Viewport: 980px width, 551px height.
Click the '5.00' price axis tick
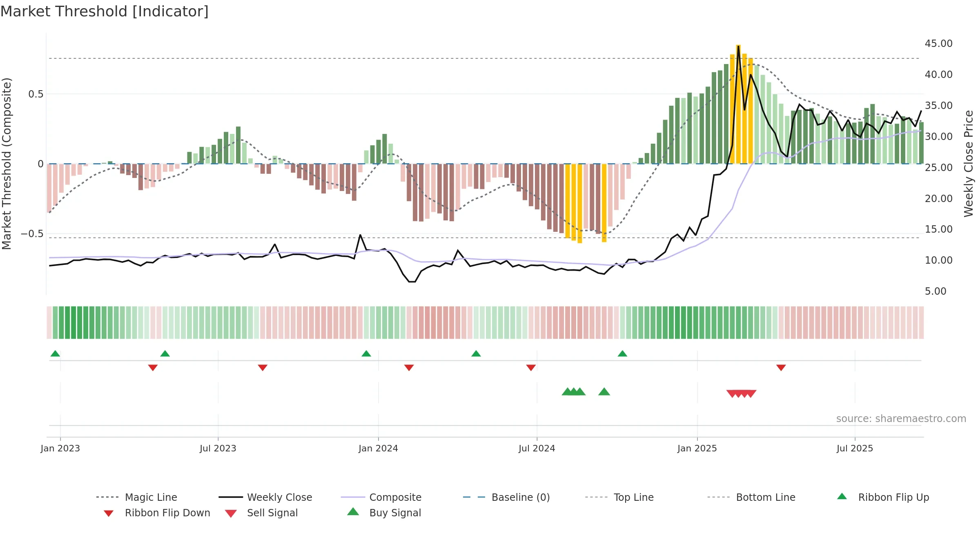click(935, 291)
